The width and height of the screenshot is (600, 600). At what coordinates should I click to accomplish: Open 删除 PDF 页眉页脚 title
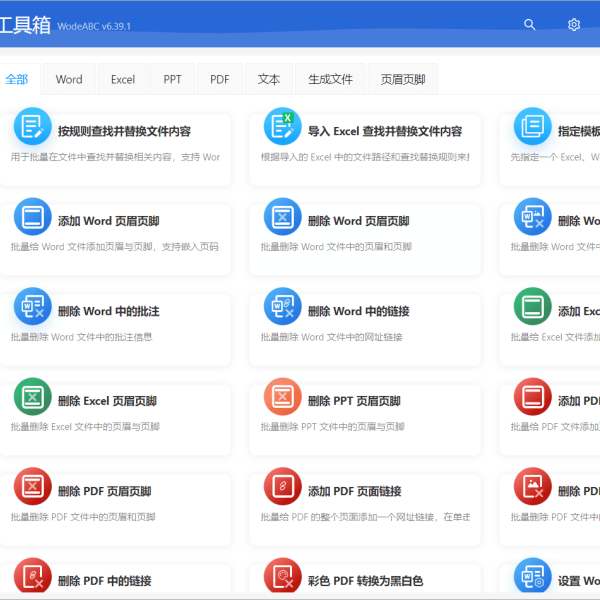(x=104, y=491)
